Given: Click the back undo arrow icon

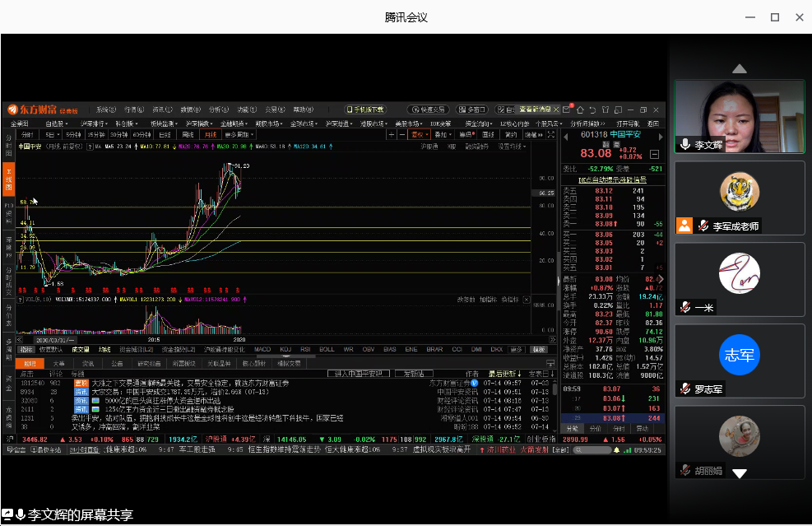Looking at the screenshot, I should (591, 109).
